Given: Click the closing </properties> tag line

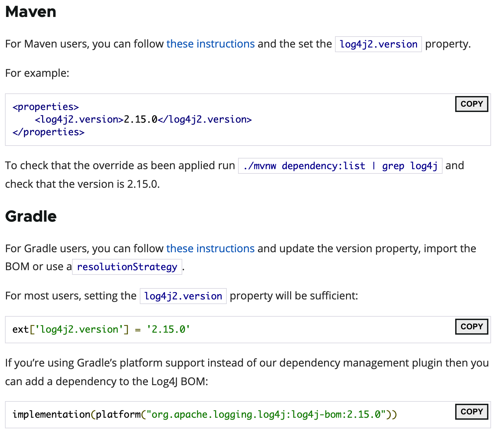Looking at the screenshot, I should [48, 132].
